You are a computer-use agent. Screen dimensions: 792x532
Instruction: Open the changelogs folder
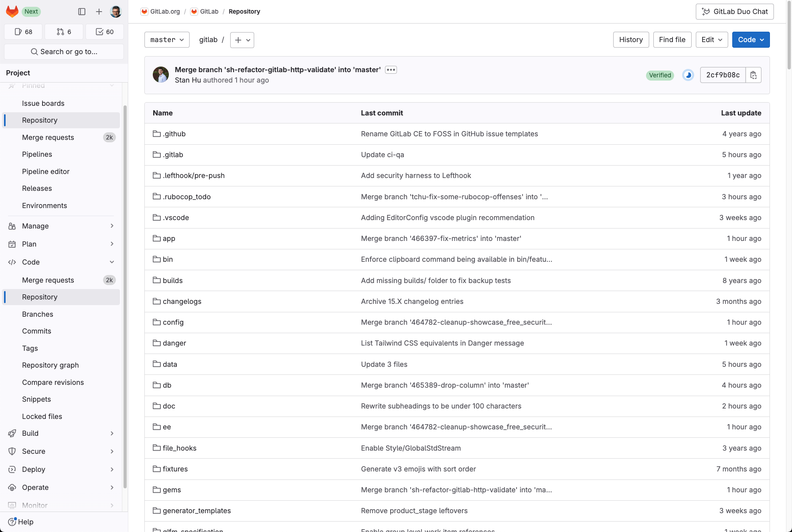pyautogui.click(x=182, y=301)
